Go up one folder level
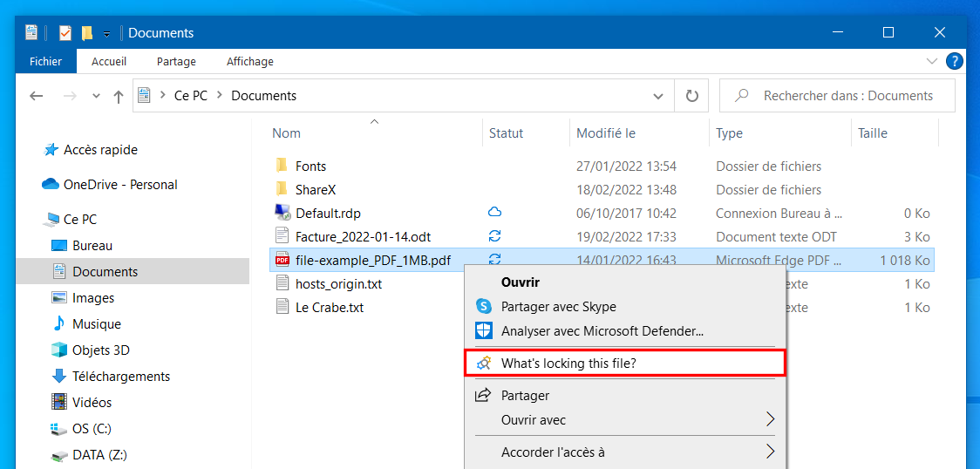The height and width of the screenshot is (469, 980). click(x=118, y=96)
